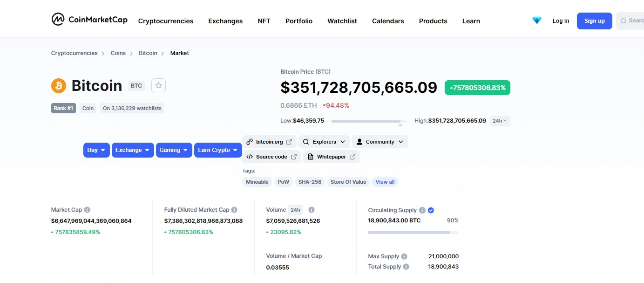Click the orange Bitcoin coin icon

pyautogui.click(x=59, y=86)
